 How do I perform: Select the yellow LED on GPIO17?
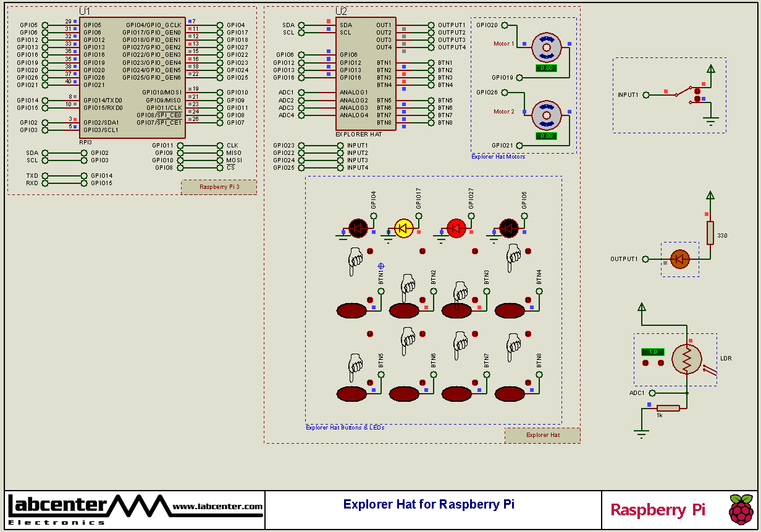404,228
